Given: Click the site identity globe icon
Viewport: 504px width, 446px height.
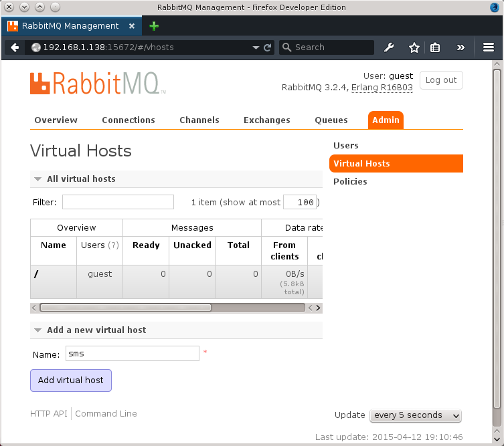Looking at the screenshot, I should [x=36, y=47].
